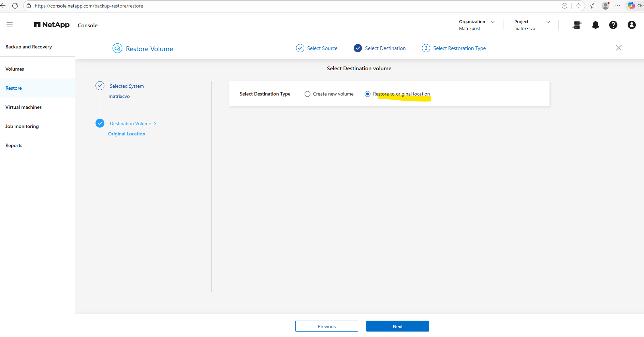Refresh the browser page
The height and width of the screenshot is (337, 644).
[15, 6]
